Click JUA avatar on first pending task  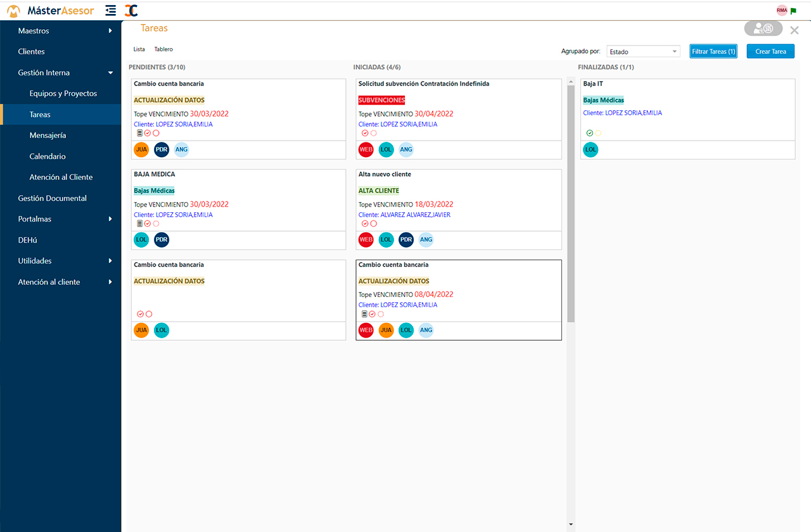coord(141,149)
